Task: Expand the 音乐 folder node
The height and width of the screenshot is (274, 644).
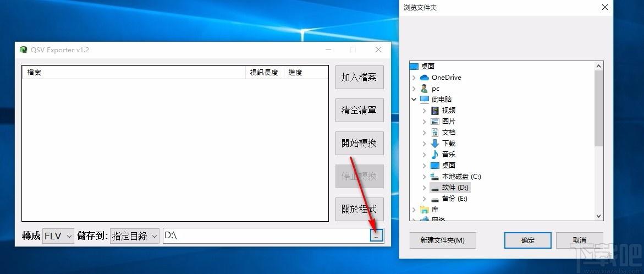Action: click(424, 155)
